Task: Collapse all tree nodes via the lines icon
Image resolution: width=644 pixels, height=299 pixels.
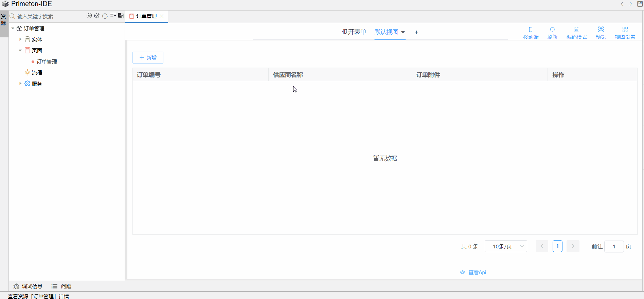Action: pos(113,16)
